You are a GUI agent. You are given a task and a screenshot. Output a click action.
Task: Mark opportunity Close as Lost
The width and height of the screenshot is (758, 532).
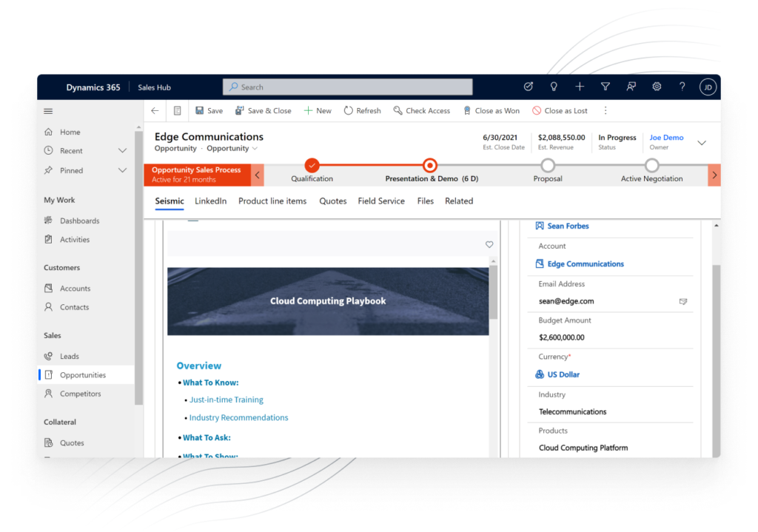(x=560, y=111)
